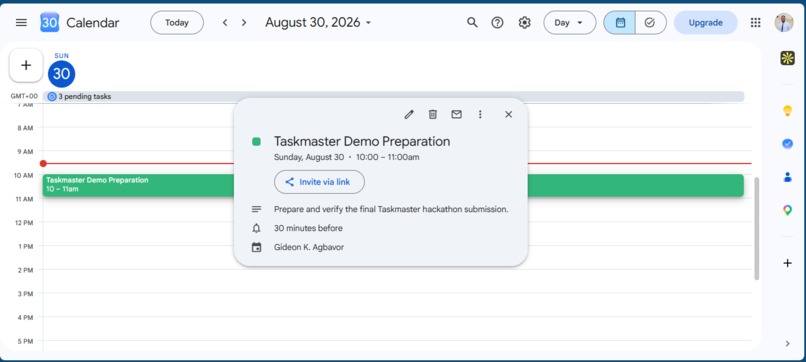Click the 2 PM time label
The height and width of the screenshot is (362, 806).
pyautogui.click(x=25, y=270)
